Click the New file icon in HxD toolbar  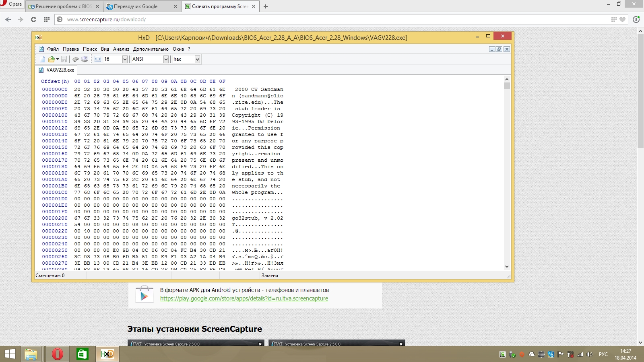click(x=42, y=59)
